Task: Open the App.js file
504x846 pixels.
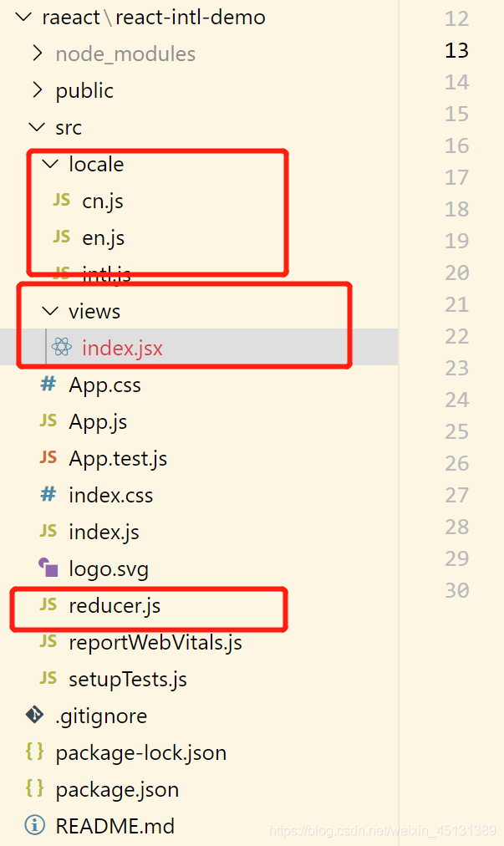Action: tap(98, 421)
